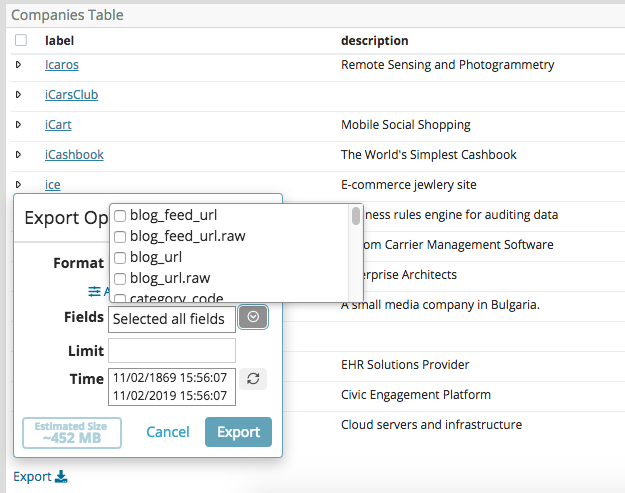Expand the iCashbook row
This screenshot has width=625, height=493.
(18, 155)
